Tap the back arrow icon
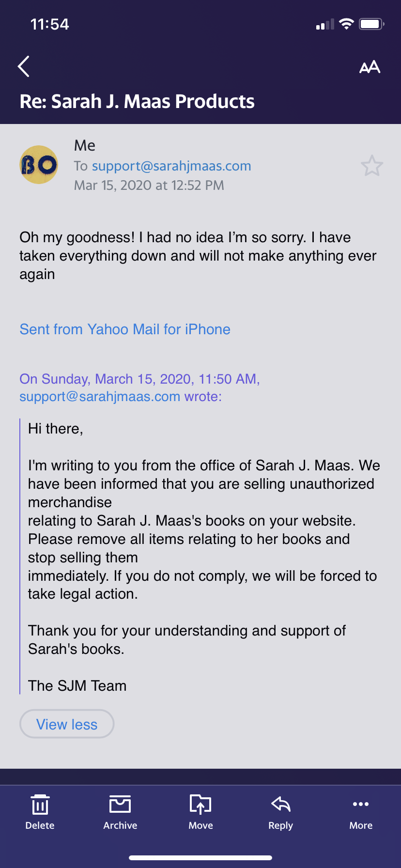401x868 pixels. click(x=24, y=66)
